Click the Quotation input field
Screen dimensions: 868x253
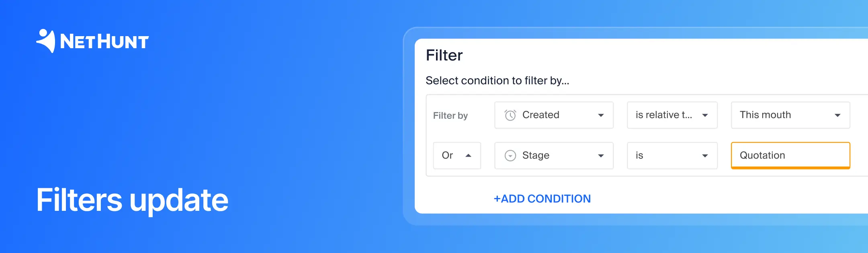[x=790, y=155]
